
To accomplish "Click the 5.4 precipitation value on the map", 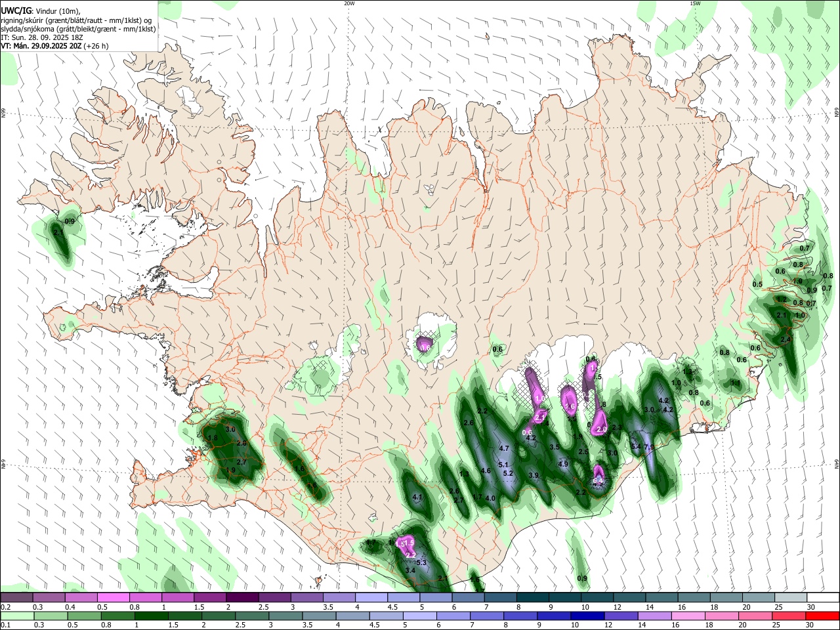I will [636, 447].
